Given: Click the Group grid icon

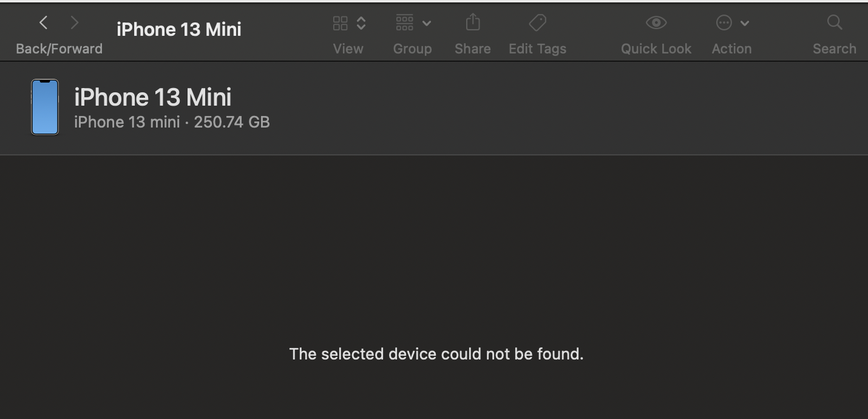Looking at the screenshot, I should pyautogui.click(x=404, y=23).
